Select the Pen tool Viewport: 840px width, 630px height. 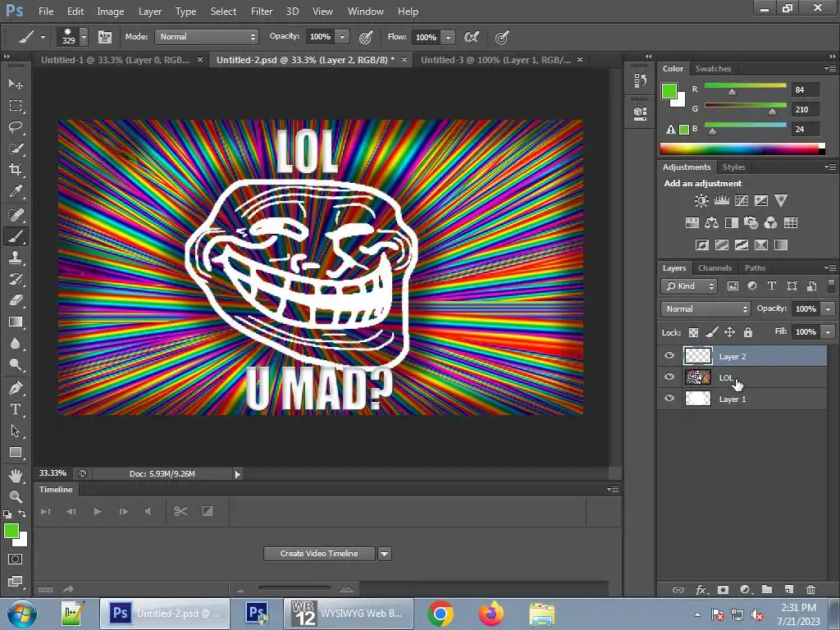(x=16, y=388)
